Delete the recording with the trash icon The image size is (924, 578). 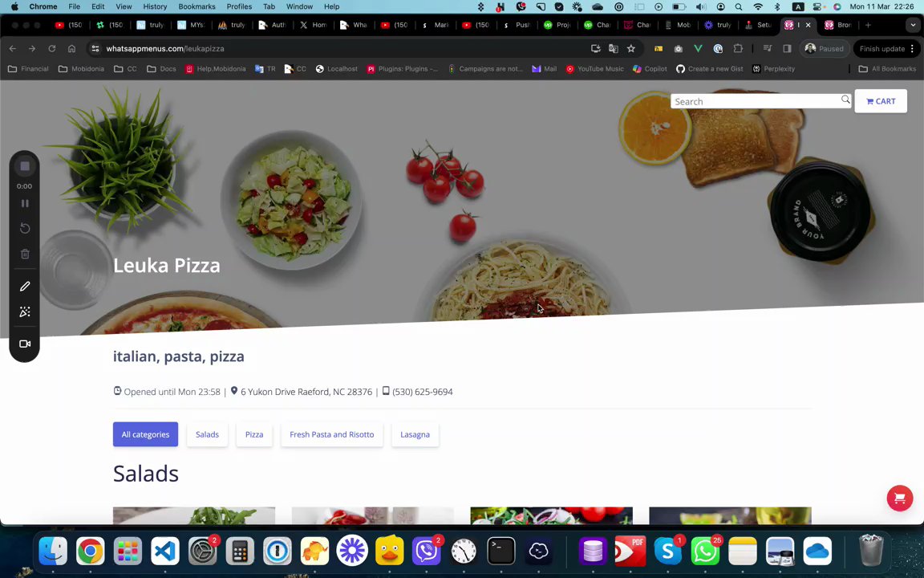point(25,254)
